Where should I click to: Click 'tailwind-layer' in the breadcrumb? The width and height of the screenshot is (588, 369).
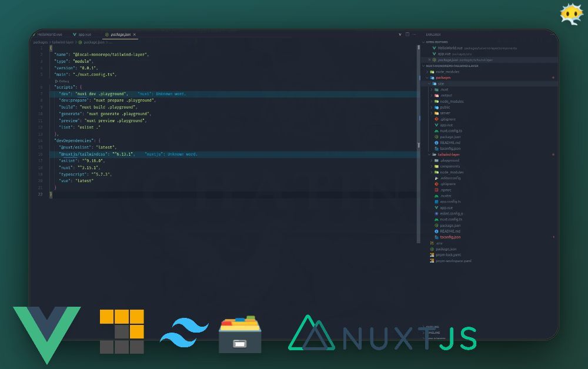pyautogui.click(x=63, y=42)
